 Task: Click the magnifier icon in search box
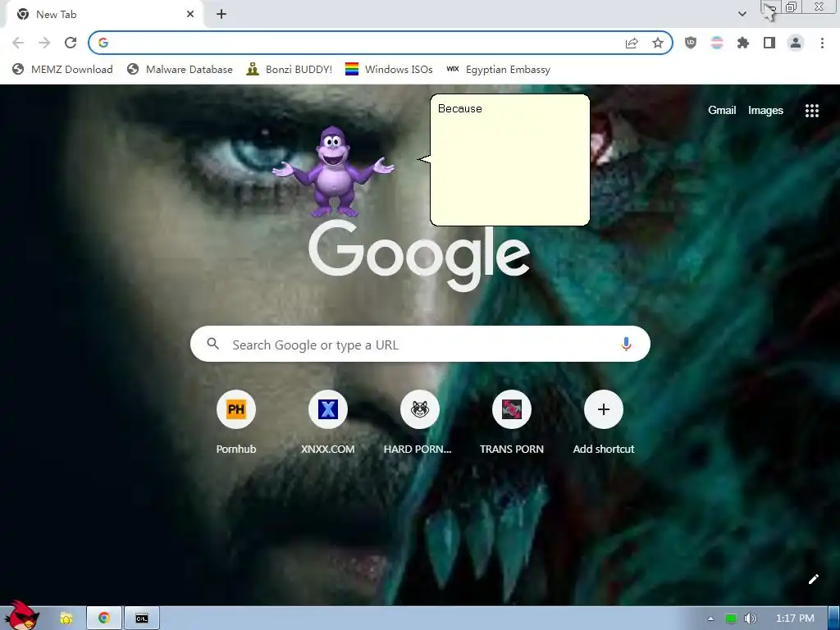pyautogui.click(x=212, y=344)
